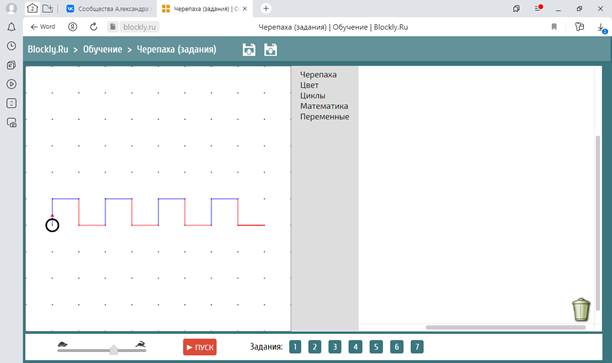Open the notifications bell in sidebar

pos(11,27)
